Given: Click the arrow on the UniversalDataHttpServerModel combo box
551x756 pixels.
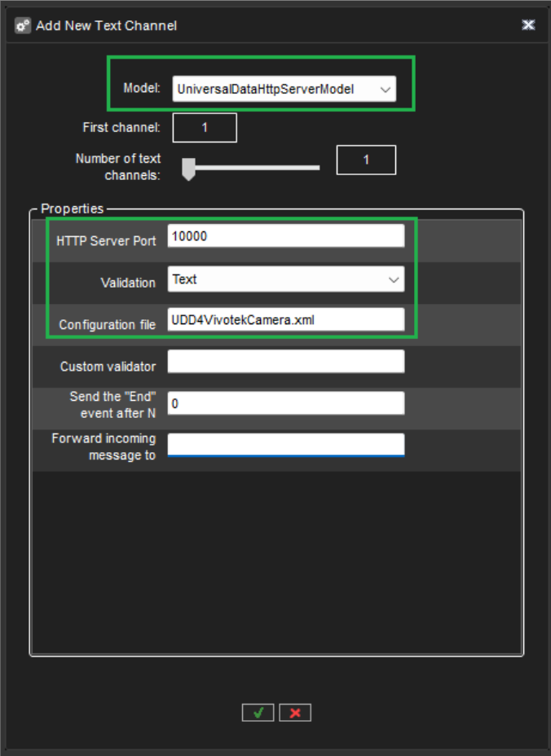Looking at the screenshot, I should coord(385,90).
